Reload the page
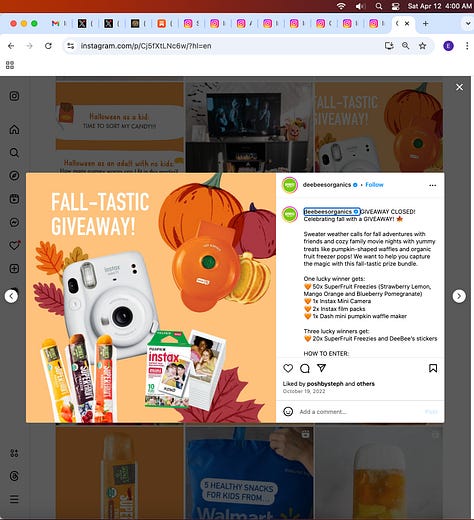The width and height of the screenshot is (474, 520). (x=48, y=46)
